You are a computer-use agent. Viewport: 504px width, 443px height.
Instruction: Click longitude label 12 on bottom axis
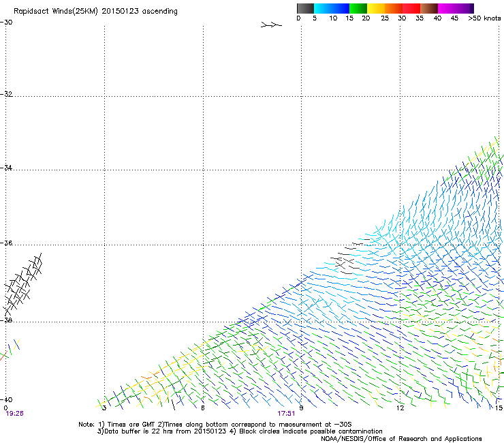(400, 408)
